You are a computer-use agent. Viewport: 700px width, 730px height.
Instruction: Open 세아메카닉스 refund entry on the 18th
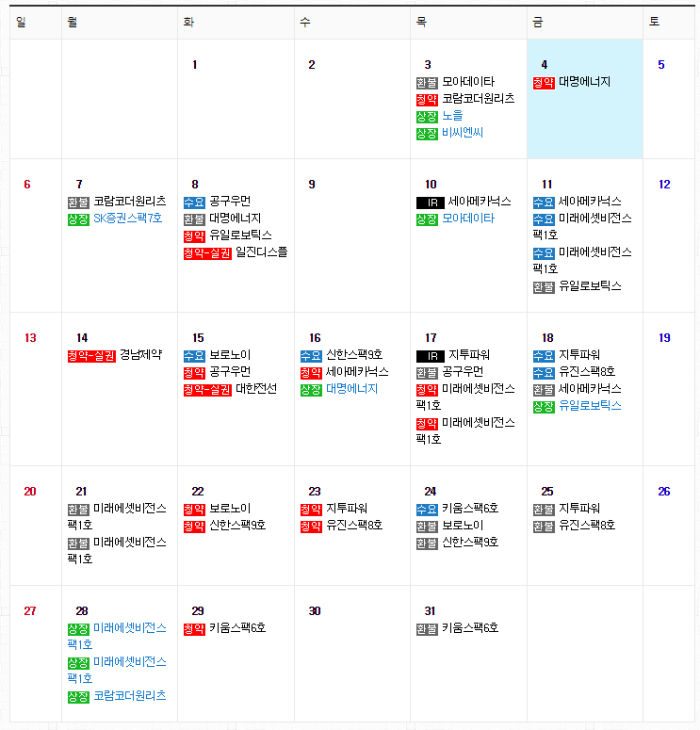point(590,389)
